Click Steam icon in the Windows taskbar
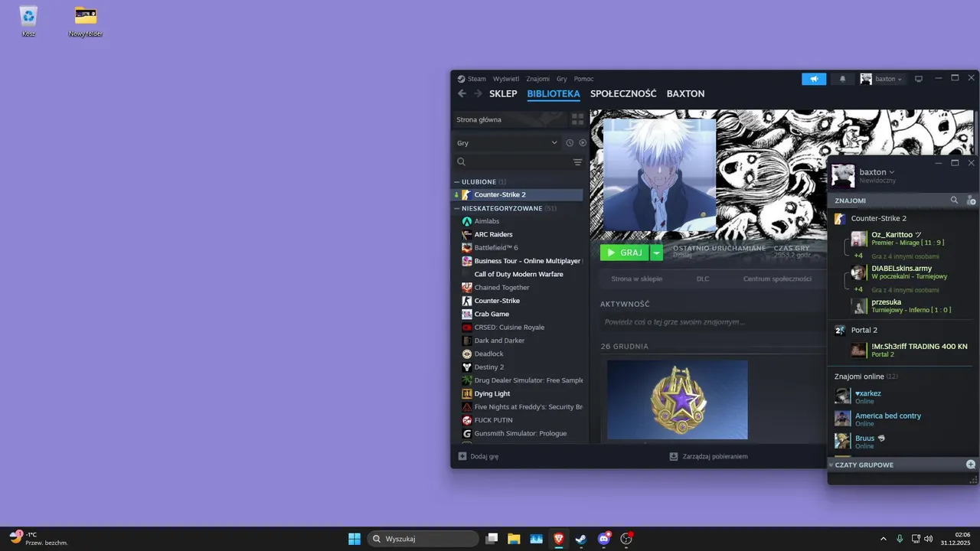Image resolution: width=980 pixels, height=551 pixels. [581, 539]
